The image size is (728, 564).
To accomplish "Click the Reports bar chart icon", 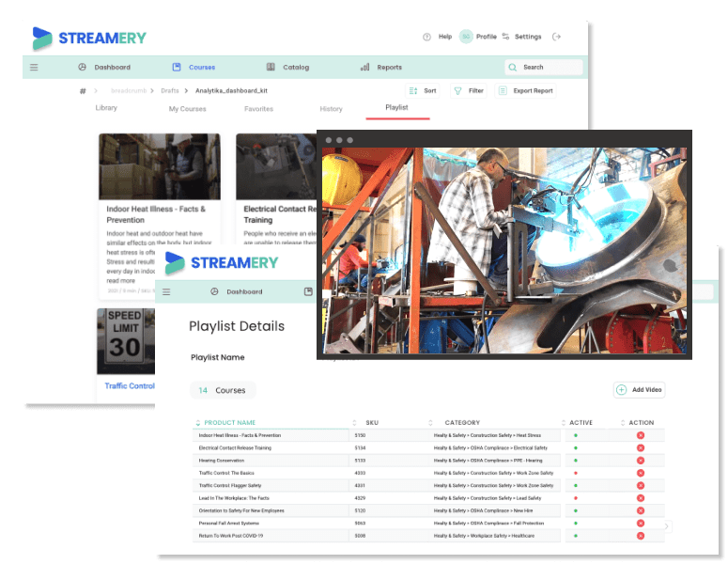I will point(364,67).
